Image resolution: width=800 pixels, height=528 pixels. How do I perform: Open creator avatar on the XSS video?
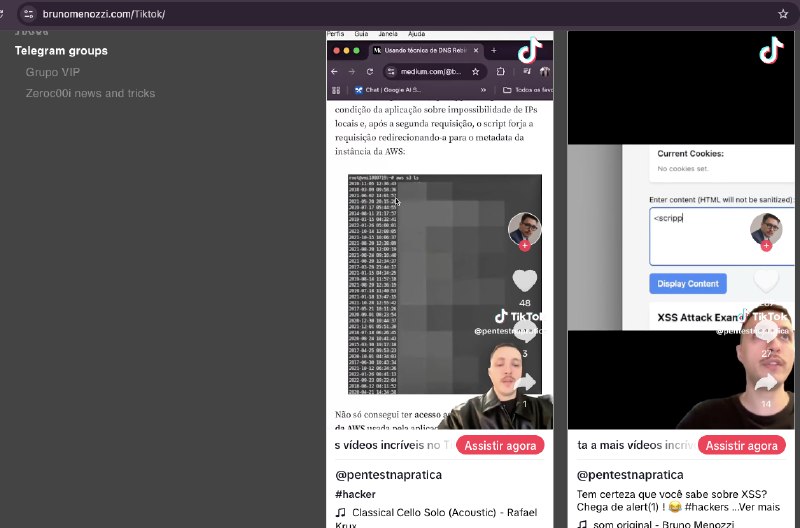click(766, 228)
